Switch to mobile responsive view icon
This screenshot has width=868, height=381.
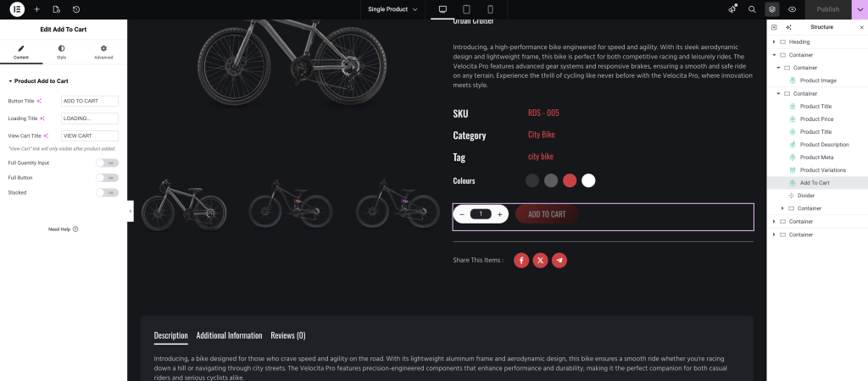490,9
